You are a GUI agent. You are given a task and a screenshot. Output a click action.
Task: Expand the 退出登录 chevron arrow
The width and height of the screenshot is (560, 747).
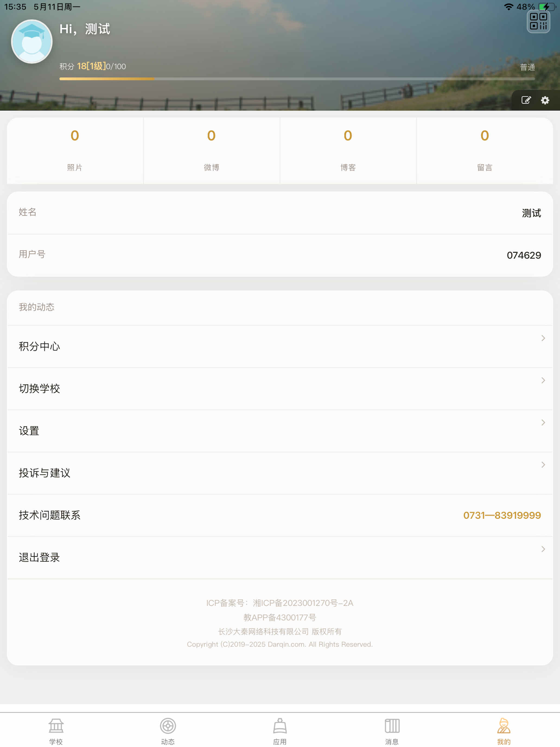[543, 549]
